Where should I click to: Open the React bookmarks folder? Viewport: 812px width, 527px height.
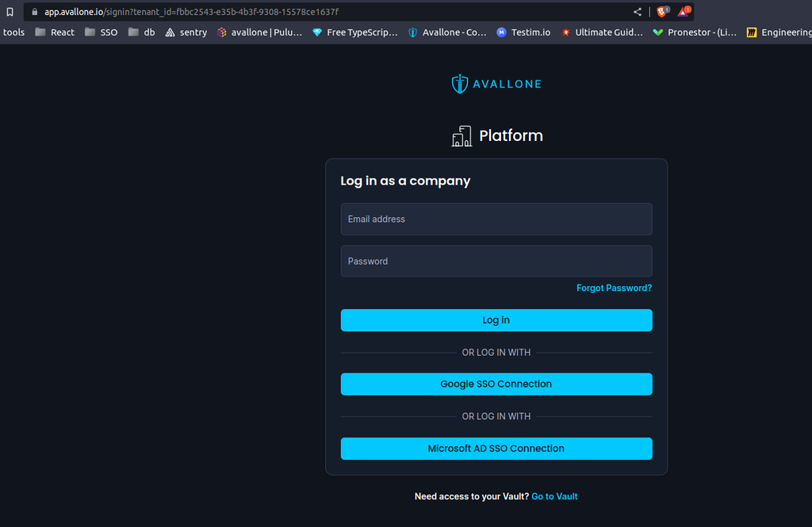tap(55, 32)
